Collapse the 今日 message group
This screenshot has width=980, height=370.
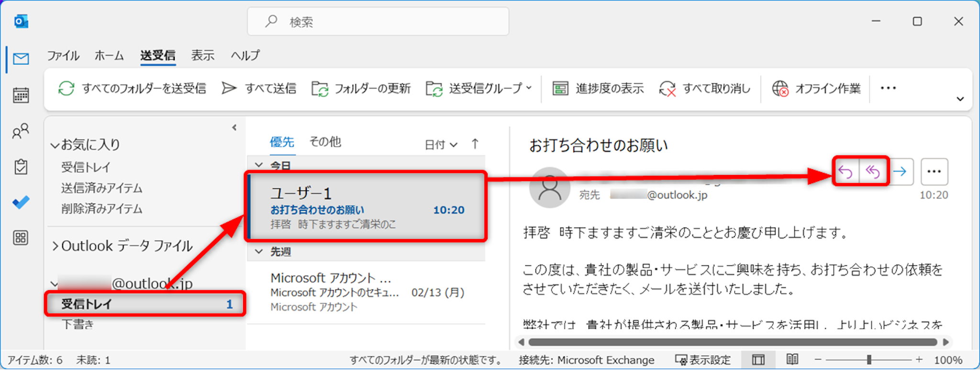click(x=259, y=165)
